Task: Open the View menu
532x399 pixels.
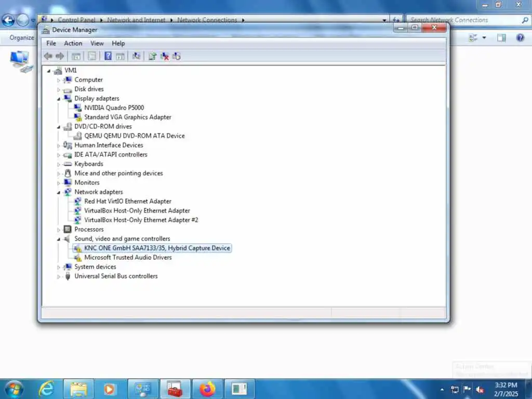Action: (x=97, y=44)
